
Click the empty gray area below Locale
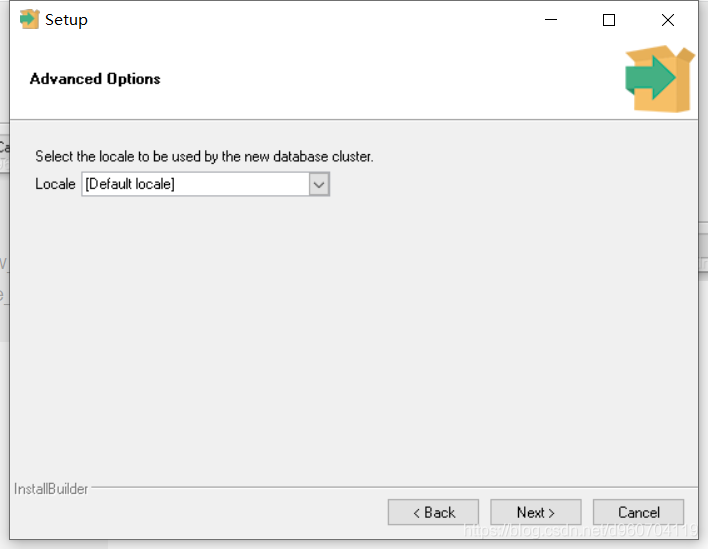click(x=350, y=330)
